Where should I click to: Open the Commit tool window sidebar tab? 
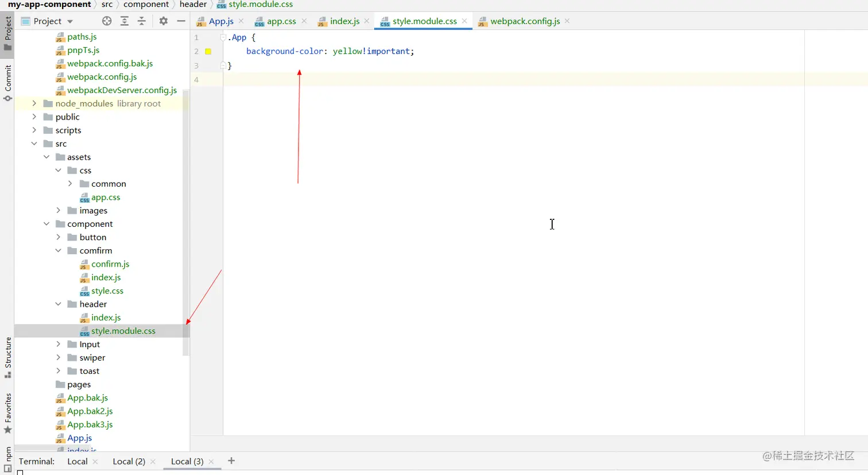click(x=7, y=83)
